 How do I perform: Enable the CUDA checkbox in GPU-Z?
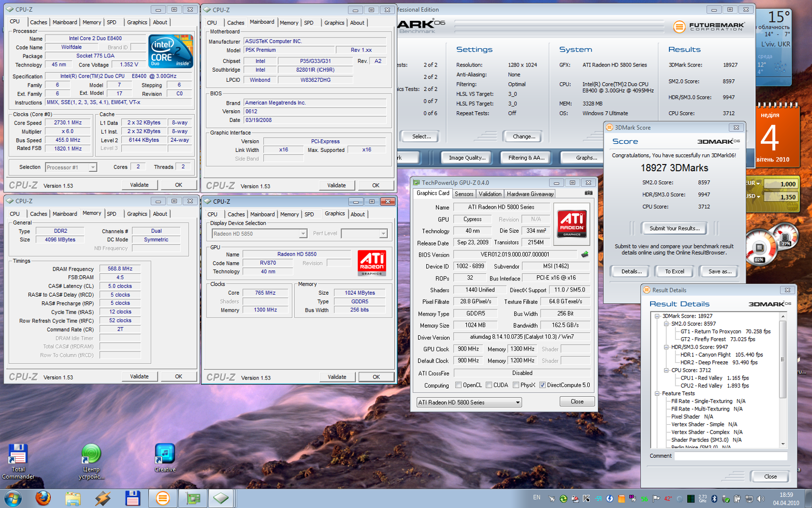coord(489,385)
